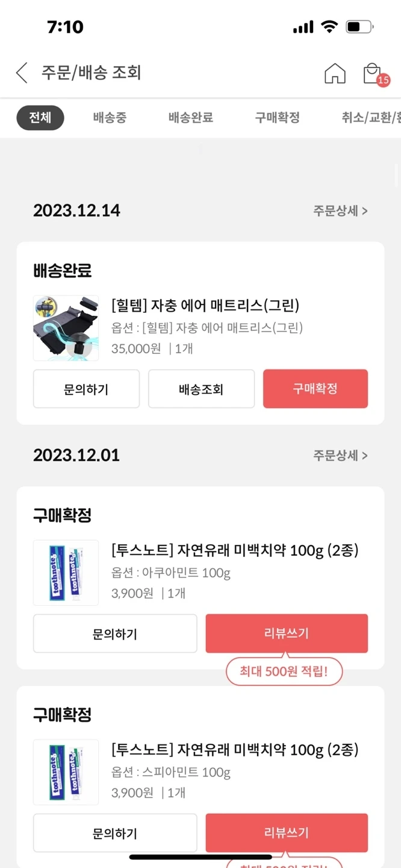Expand order details for 2023.12.14

341,211
